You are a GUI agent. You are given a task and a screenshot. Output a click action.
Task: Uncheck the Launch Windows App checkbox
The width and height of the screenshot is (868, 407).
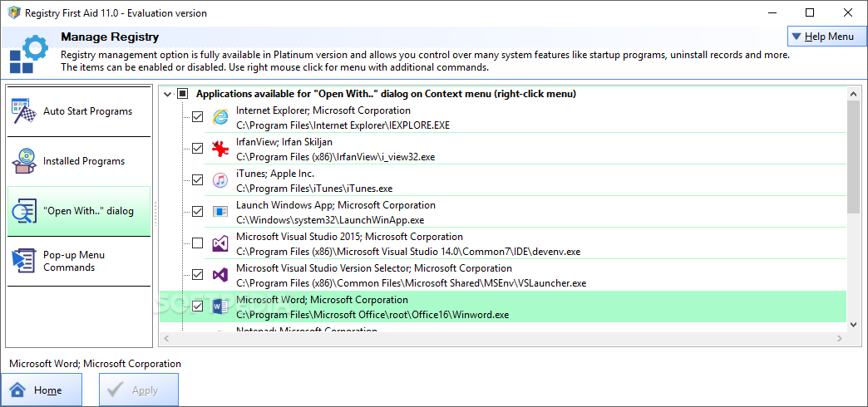(197, 211)
